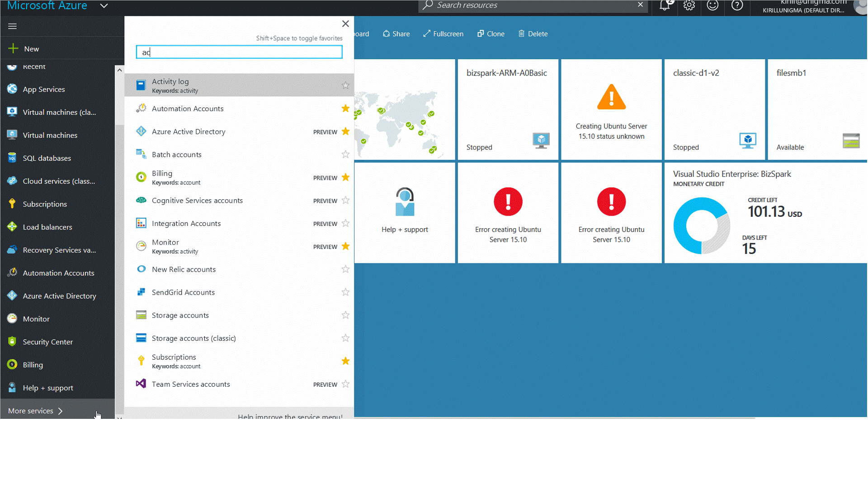Select Cognitive Services accounts from list
Viewport: 868px width, 488px height.
tap(197, 201)
